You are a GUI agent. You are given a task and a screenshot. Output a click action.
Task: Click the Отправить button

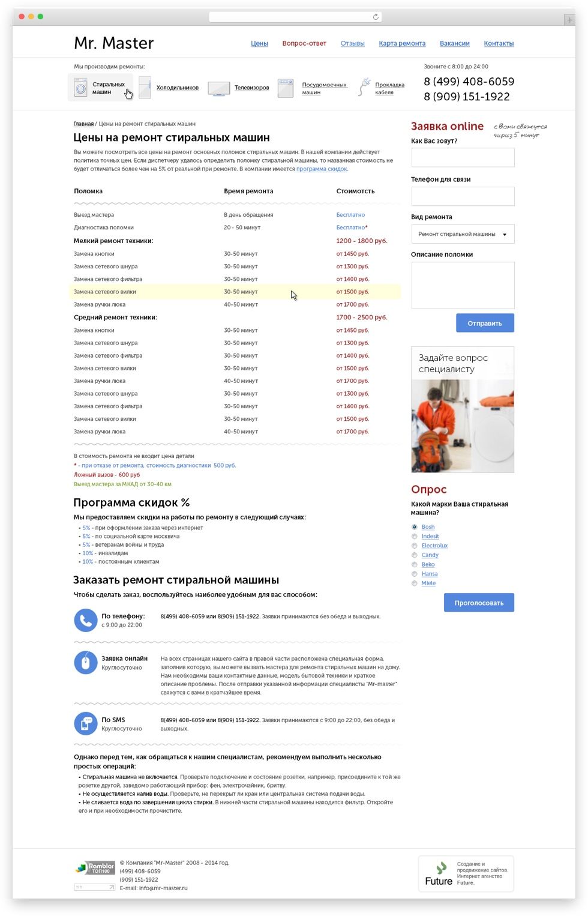[485, 323]
